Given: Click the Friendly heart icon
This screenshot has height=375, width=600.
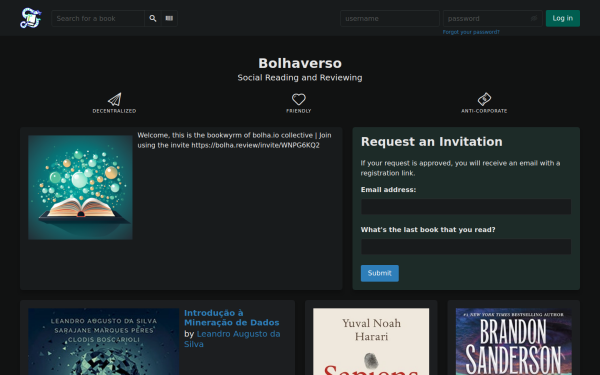Looking at the screenshot, I should [x=299, y=99].
